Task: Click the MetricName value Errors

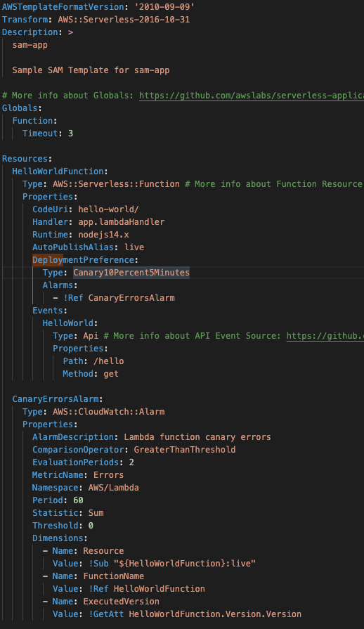Action: click(x=109, y=475)
